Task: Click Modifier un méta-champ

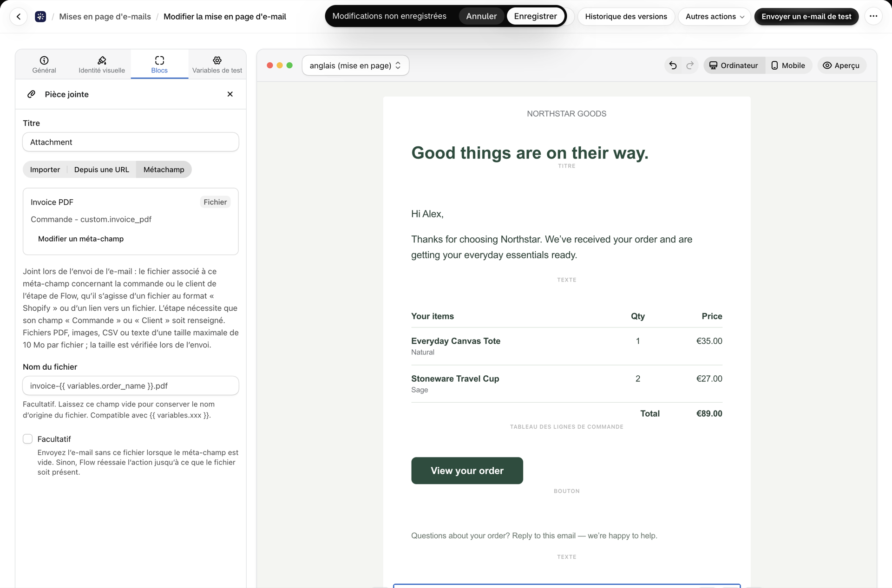Action: (81, 239)
